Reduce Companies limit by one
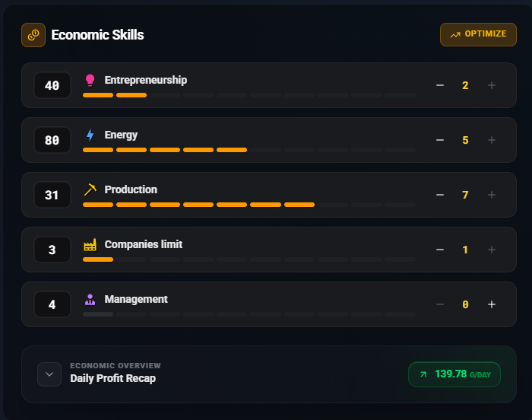This screenshot has width=532, height=420. pyautogui.click(x=440, y=250)
